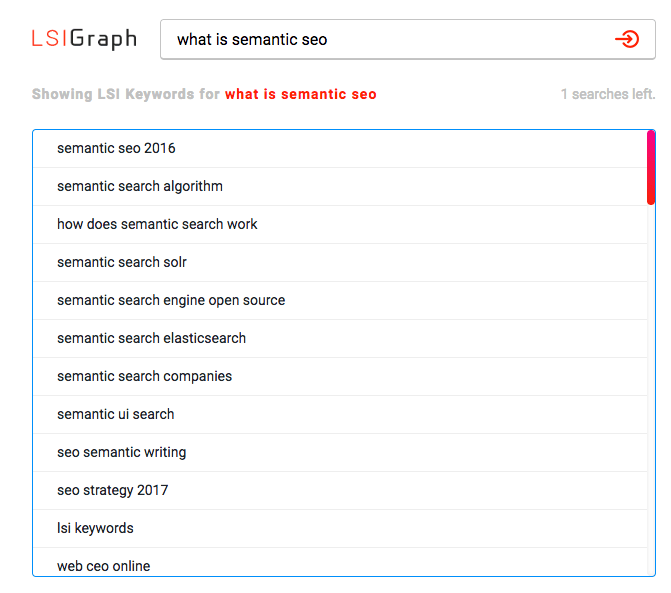Select the 'semantic ui search' keyword
The image size is (671, 593).
tap(116, 414)
